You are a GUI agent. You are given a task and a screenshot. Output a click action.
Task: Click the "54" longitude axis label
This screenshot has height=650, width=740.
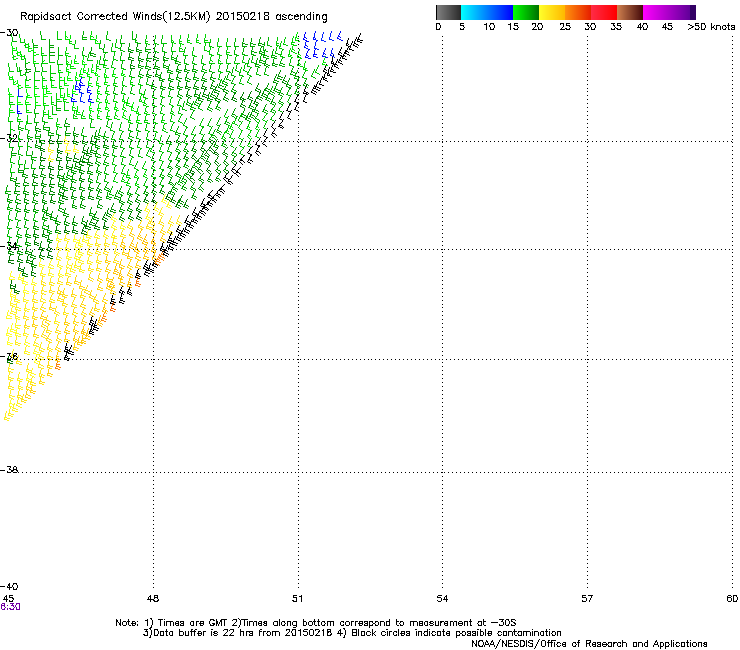point(442,599)
